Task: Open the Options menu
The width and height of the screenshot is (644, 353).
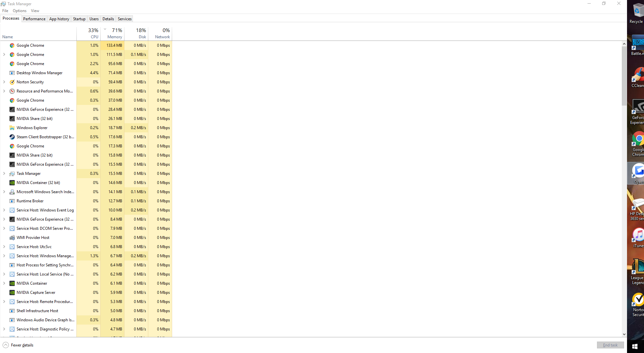Action: tap(20, 11)
